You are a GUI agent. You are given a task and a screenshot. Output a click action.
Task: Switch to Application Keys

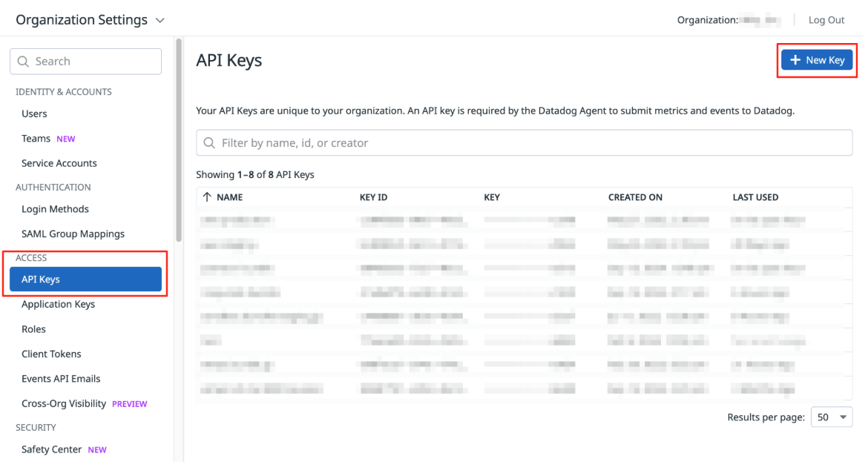58,304
